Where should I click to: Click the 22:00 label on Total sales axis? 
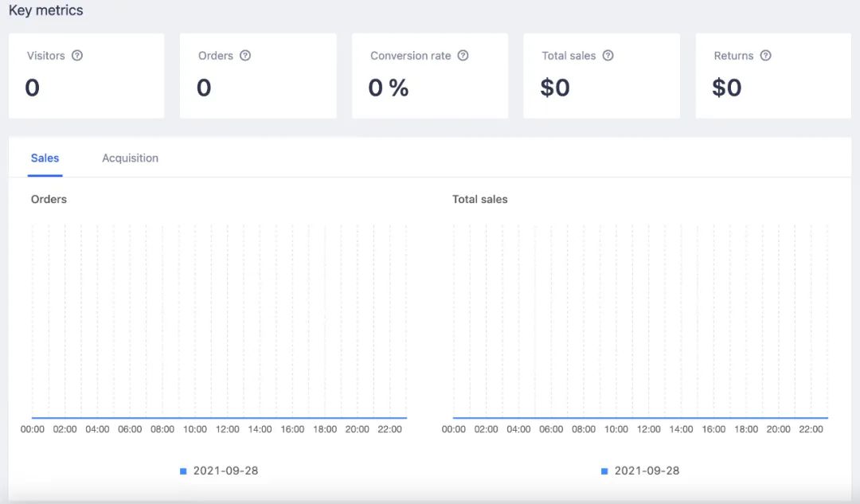click(811, 429)
